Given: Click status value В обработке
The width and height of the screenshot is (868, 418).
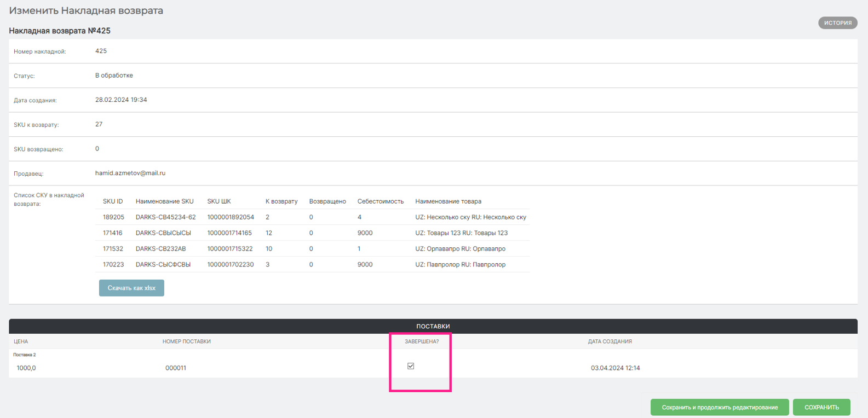Looking at the screenshot, I should click(x=114, y=76).
